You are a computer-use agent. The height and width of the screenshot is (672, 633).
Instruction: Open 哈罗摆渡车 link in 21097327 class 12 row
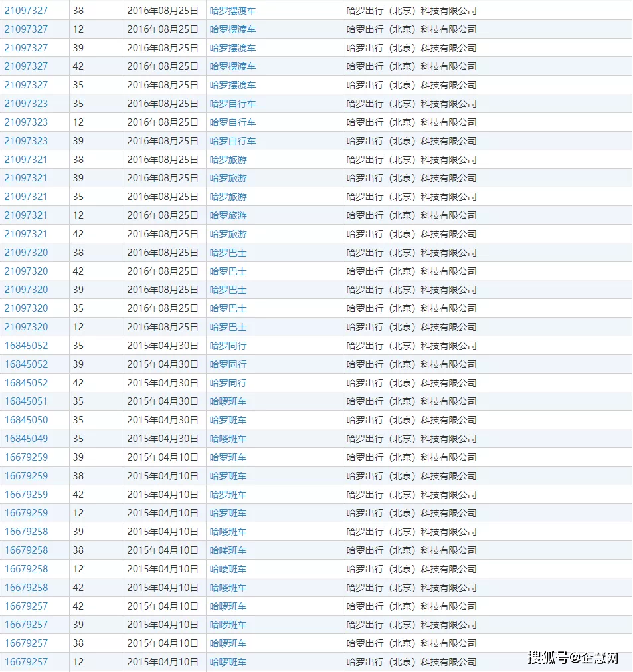click(232, 29)
